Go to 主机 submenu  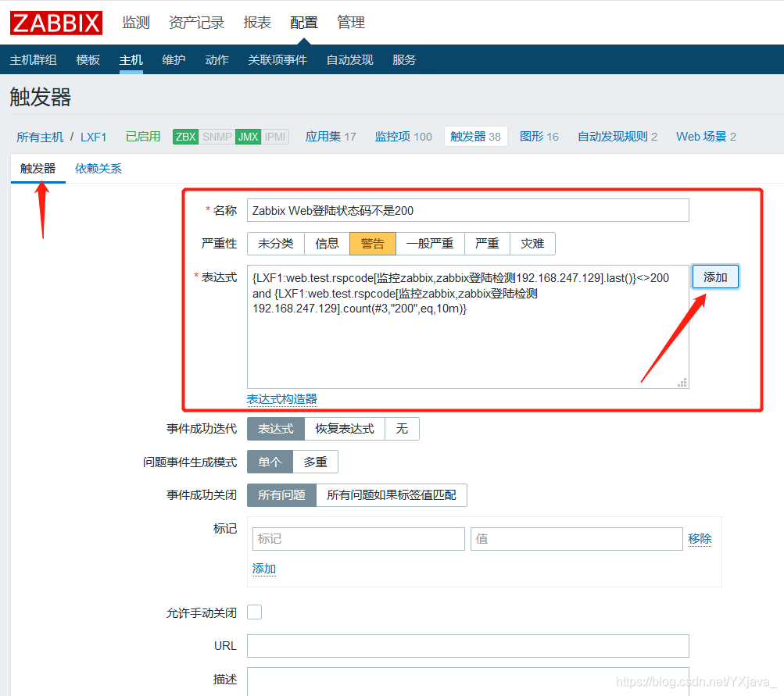coord(131,60)
